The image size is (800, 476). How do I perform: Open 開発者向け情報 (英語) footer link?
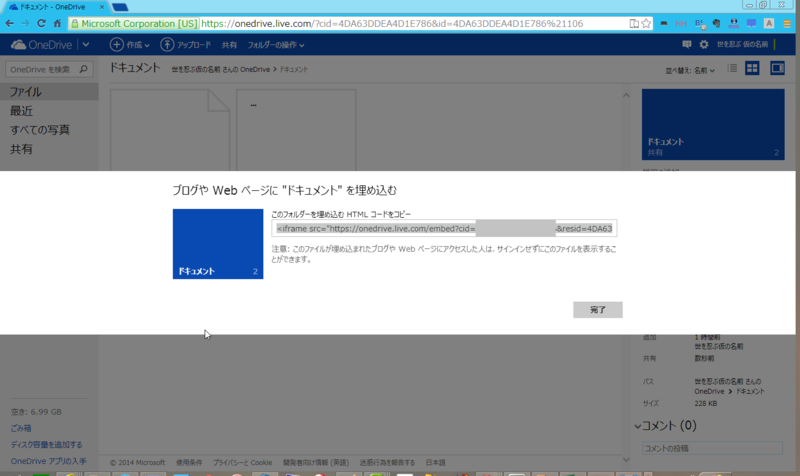click(x=316, y=463)
